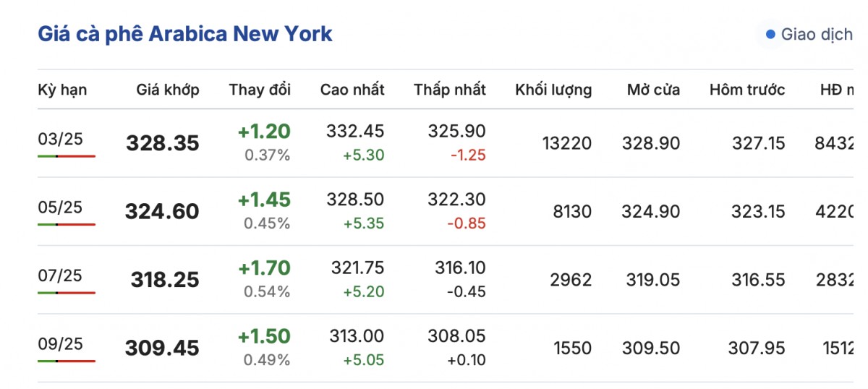Click the Cao nhất column header

(x=352, y=90)
